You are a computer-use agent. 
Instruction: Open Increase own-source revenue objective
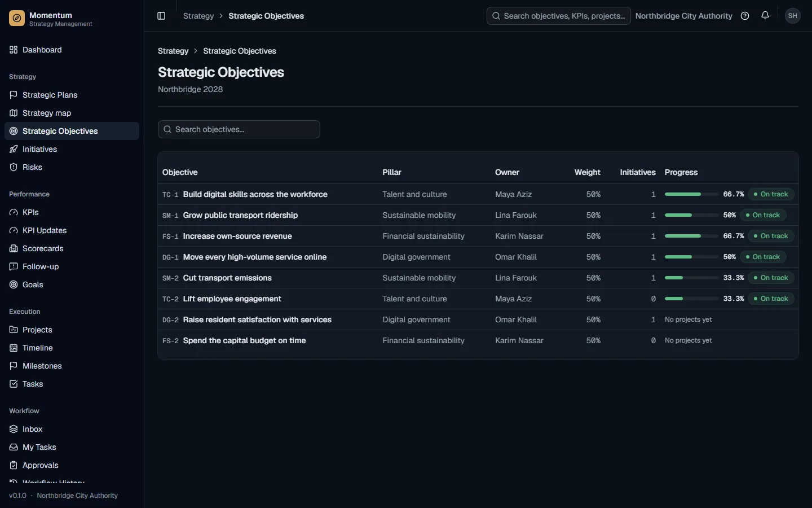(237, 236)
